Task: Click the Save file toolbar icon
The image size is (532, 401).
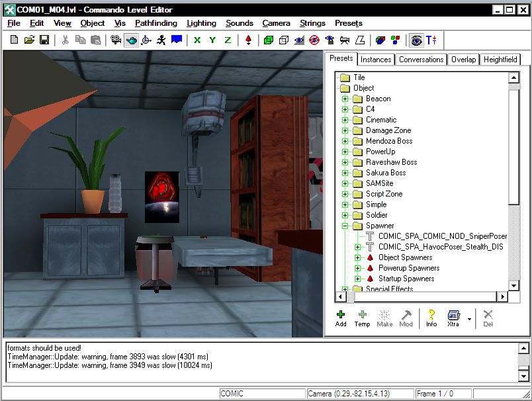Action: pyautogui.click(x=44, y=40)
